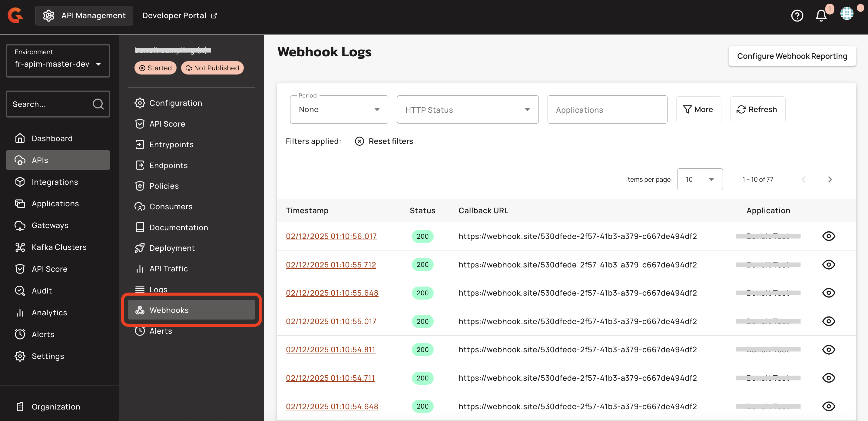Open the Period dropdown
868x421 pixels.
pyautogui.click(x=339, y=110)
